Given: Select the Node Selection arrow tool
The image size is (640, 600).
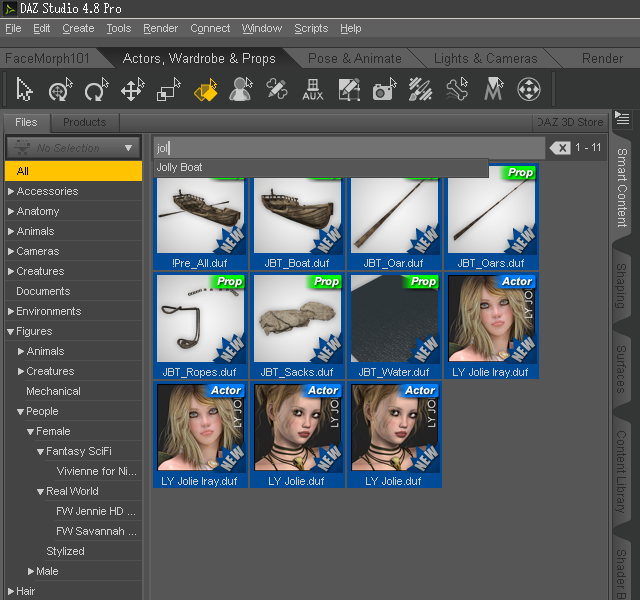Looking at the screenshot, I should click(x=25, y=91).
